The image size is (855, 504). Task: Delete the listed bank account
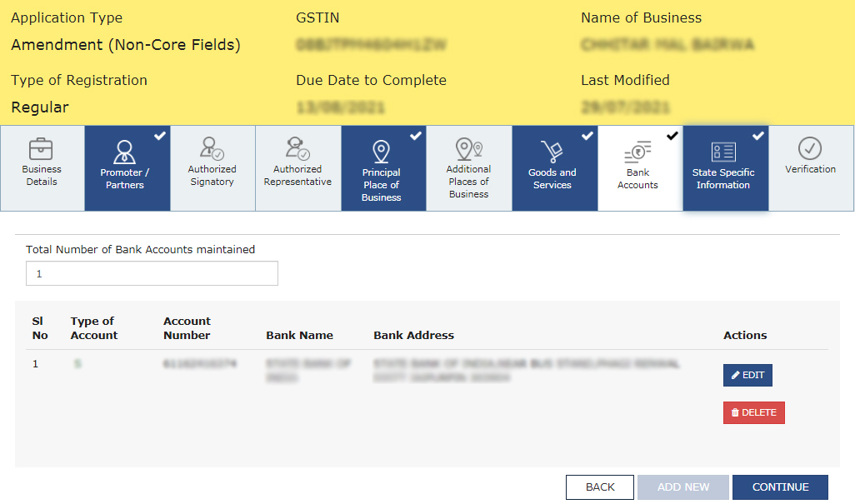click(x=753, y=412)
